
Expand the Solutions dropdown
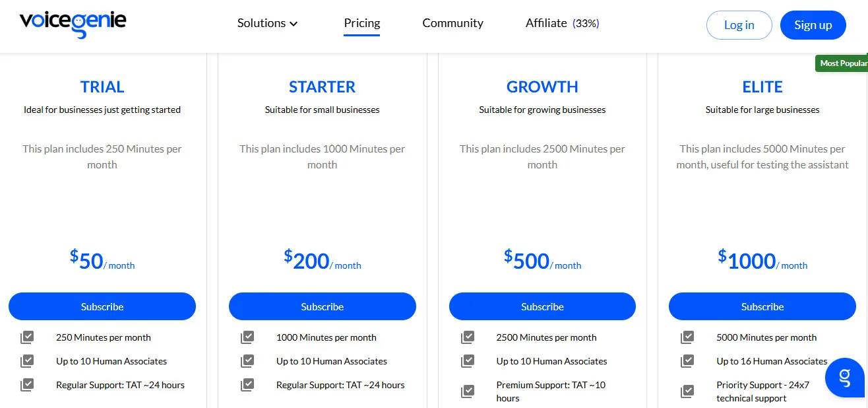coord(267,22)
